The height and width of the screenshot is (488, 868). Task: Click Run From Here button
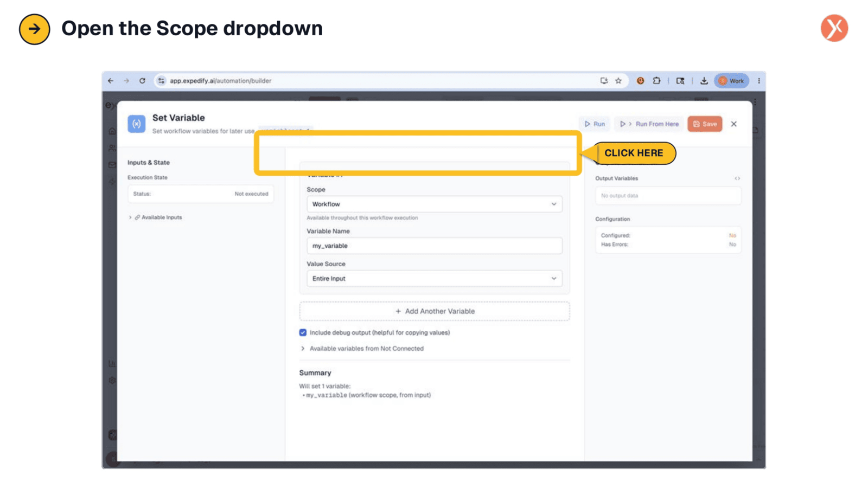click(649, 124)
